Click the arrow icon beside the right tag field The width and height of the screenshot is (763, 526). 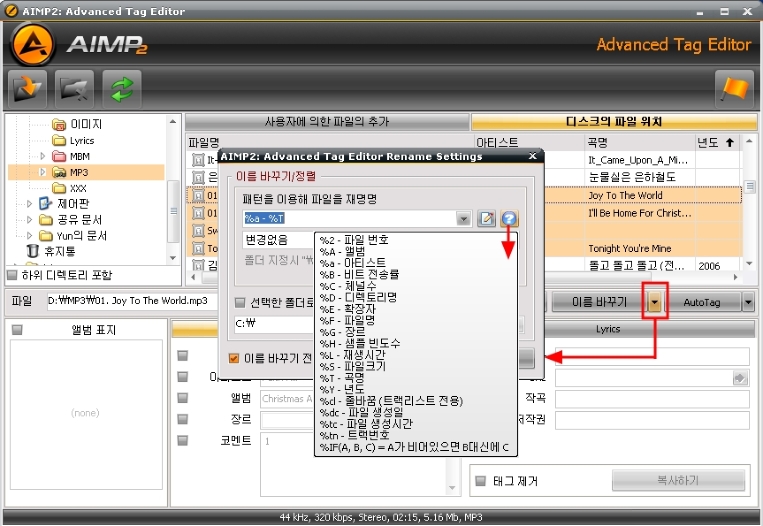(x=740, y=378)
